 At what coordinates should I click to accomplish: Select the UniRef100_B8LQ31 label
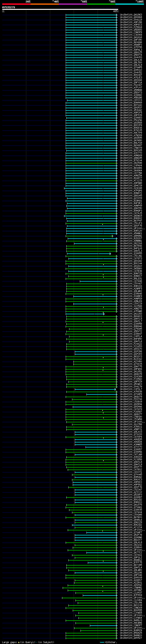(131, 279)
